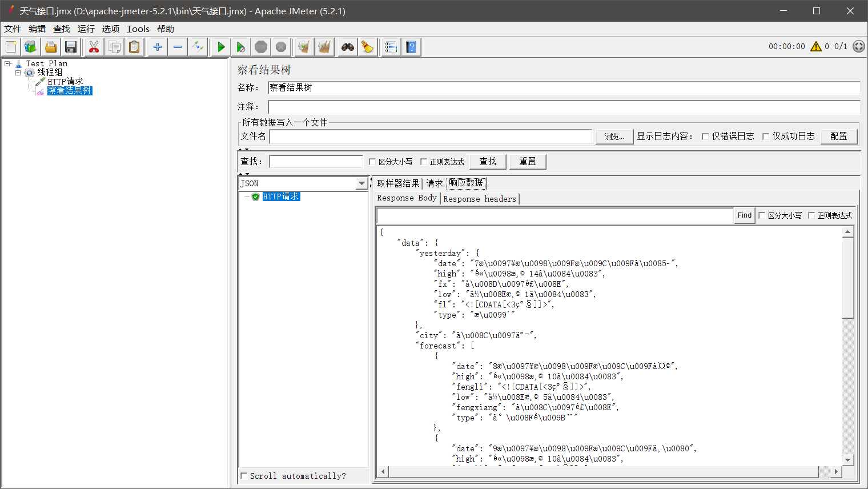
Task: Select the Response Body tab
Action: (407, 198)
